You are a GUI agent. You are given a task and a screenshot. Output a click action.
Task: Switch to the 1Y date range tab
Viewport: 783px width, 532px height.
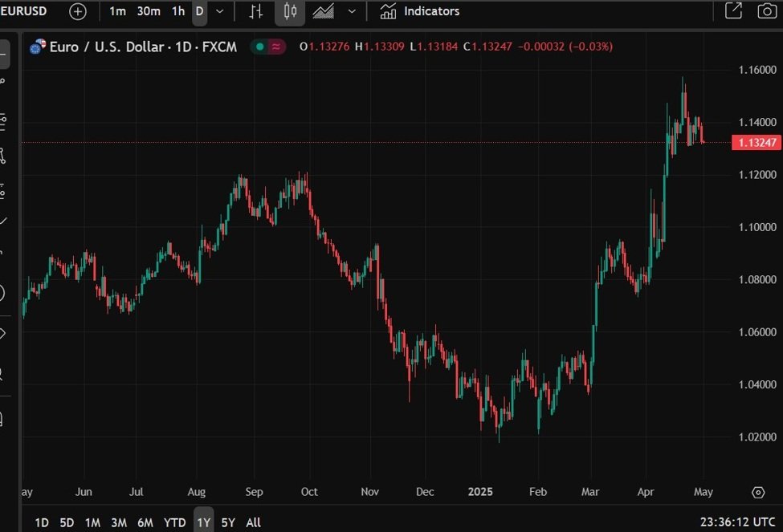click(x=203, y=522)
